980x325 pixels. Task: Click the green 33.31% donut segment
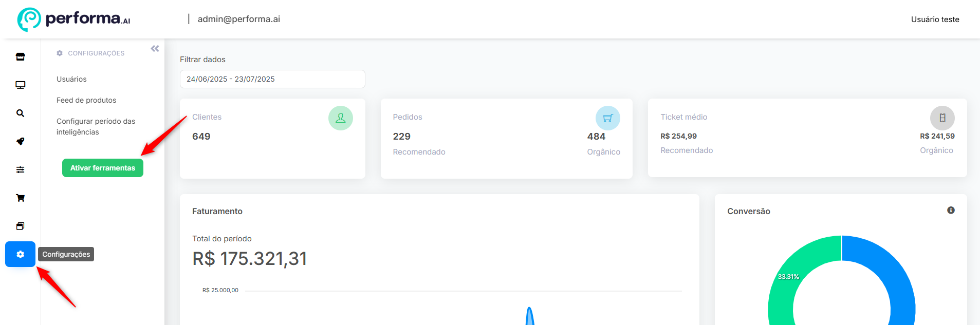tap(789, 277)
